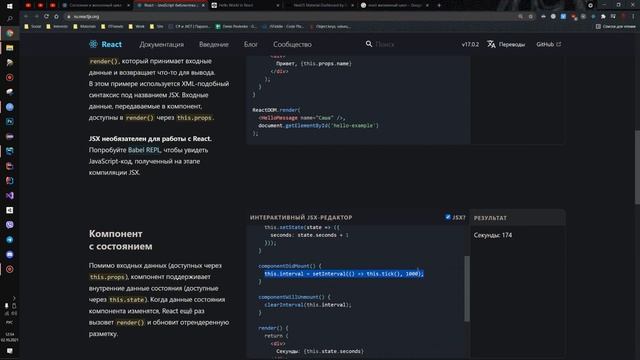Click the zoom magnifier icon in address bar
Viewport: 640px width, 360px height.
[520, 17]
